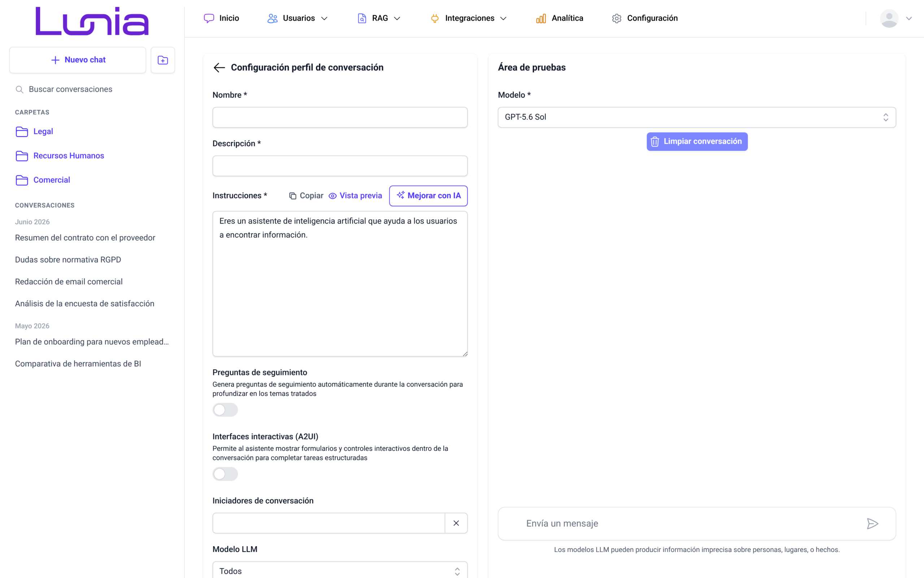Click into the Instrucciones text area

[x=340, y=284]
